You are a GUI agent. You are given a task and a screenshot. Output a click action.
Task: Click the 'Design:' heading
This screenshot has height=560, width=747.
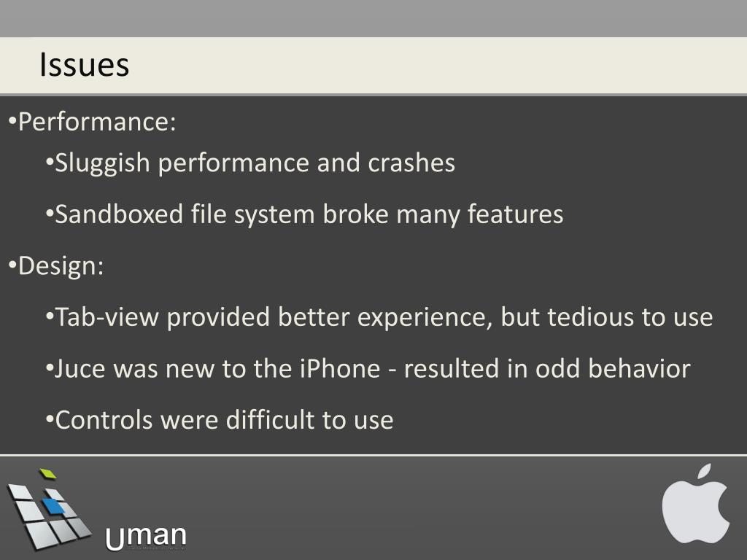pyautogui.click(x=61, y=265)
